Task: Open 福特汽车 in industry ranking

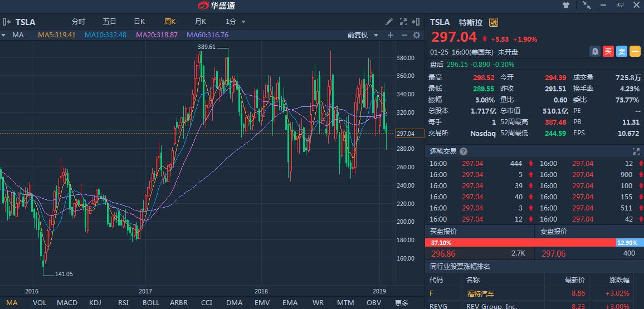Action: point(481,293)
